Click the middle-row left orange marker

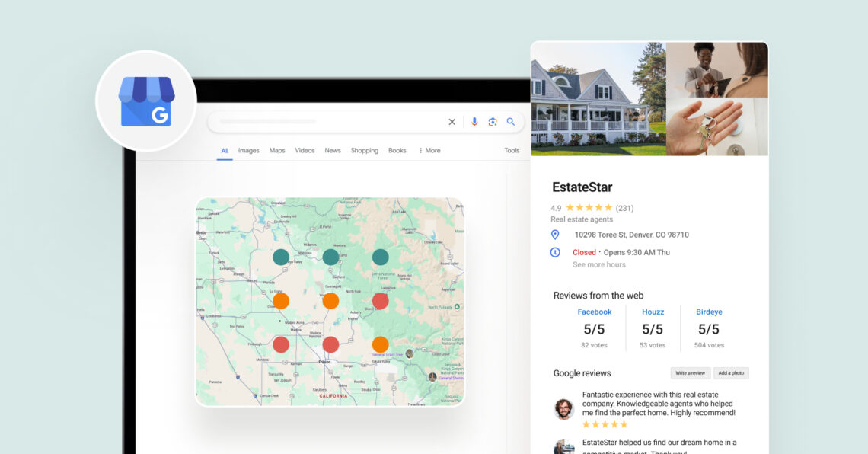pos(281,301)
